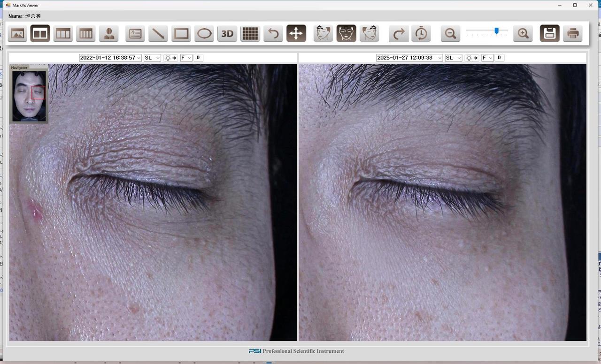This screenshot has width=601, height=364.
Task: Click the zoom level slider handle
Action: [x=496, y=31]
